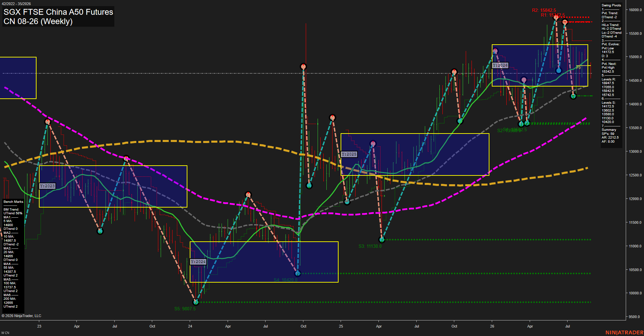Click the 23 year label on time axis

pyautogui.click(x=39, y=326)
